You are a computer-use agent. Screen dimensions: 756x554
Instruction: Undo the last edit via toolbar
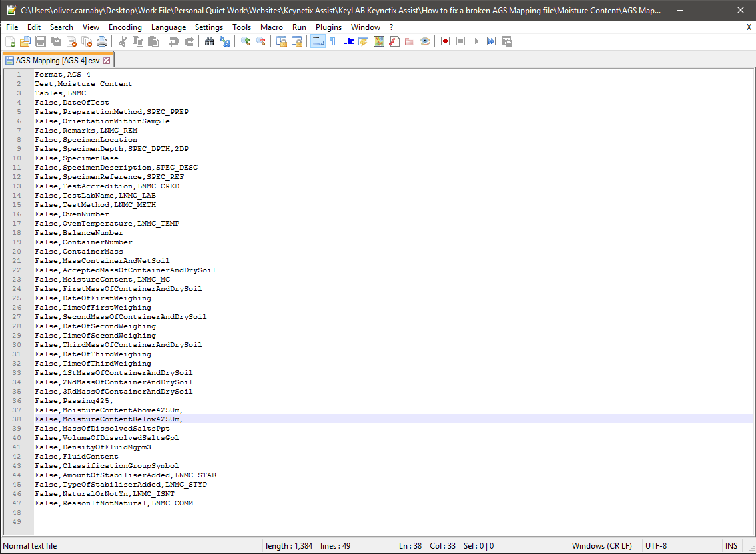coord(174,41)
